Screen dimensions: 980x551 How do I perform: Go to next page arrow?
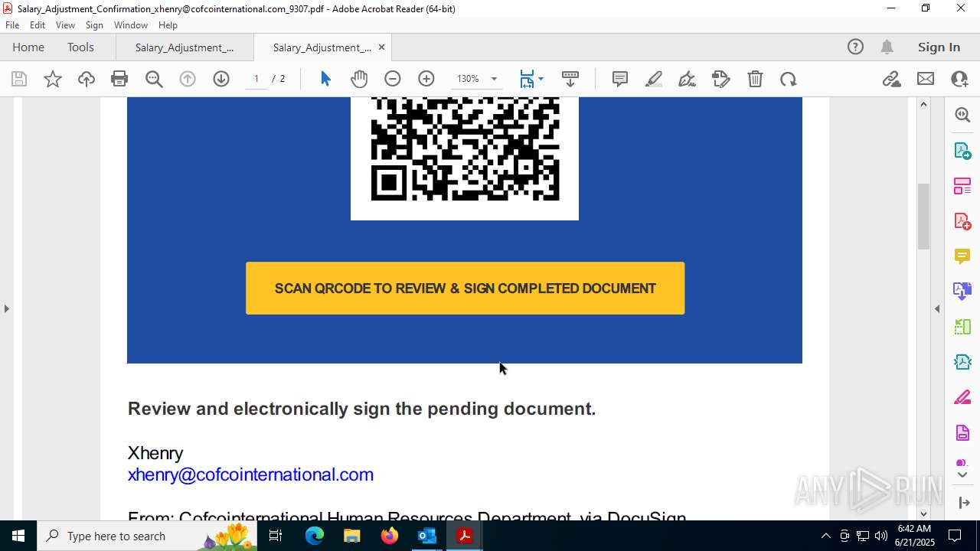pos(221,79)
